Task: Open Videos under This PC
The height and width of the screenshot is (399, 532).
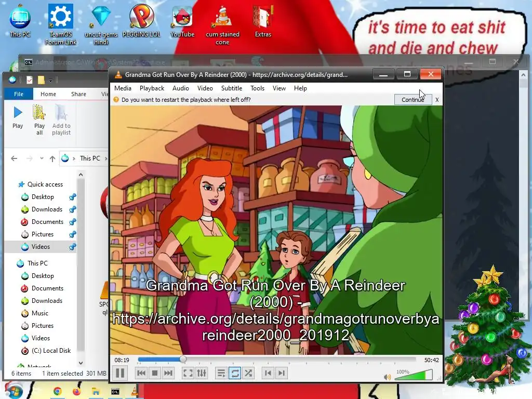Action: click(41, 338)
